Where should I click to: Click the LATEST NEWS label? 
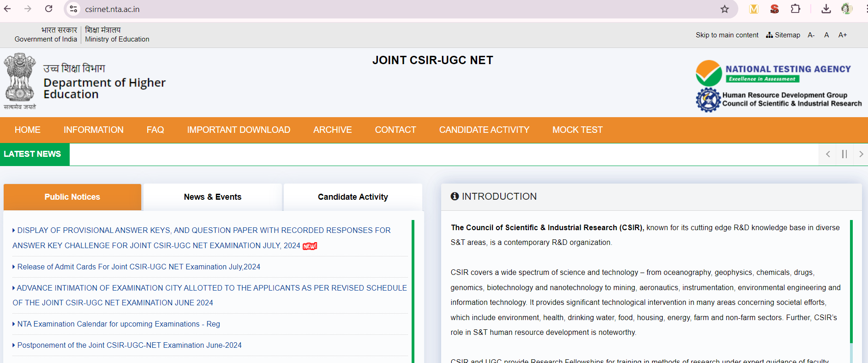[x=32, y=154]
